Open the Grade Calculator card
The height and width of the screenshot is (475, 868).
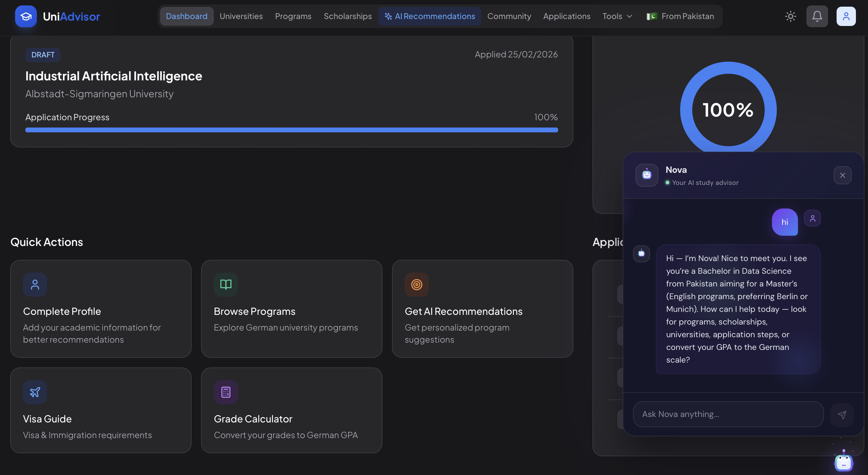pyautogui.click(x=291, y=410)
